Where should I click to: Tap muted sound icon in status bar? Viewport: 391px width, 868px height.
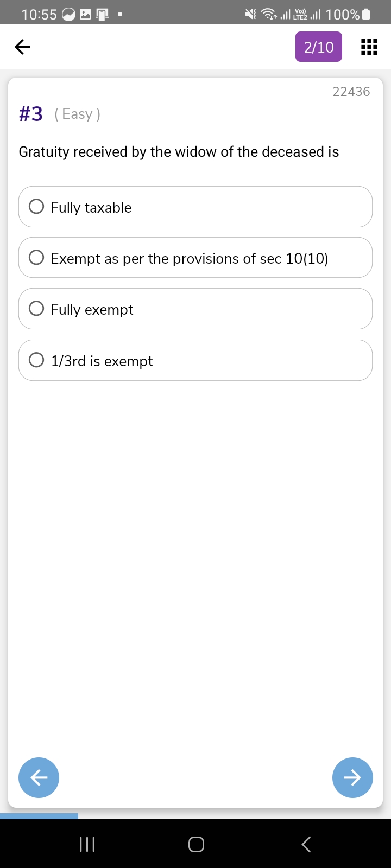(250, 14)
